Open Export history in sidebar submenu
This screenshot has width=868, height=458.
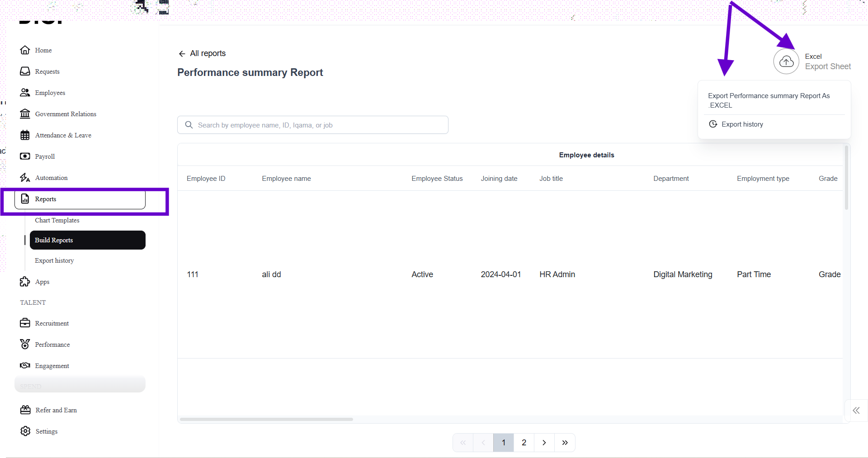[54, 260]
